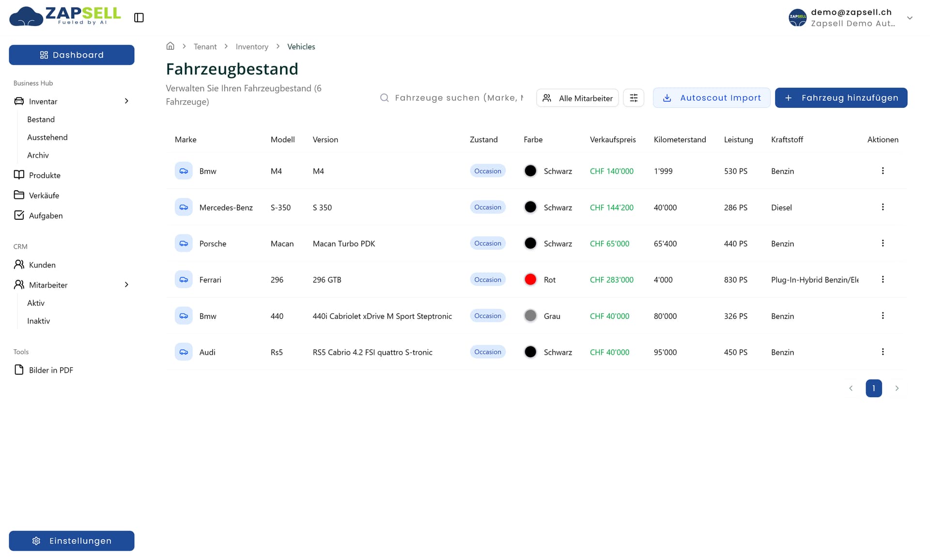Expand the Inventar submenu chevron

point(126,101)
